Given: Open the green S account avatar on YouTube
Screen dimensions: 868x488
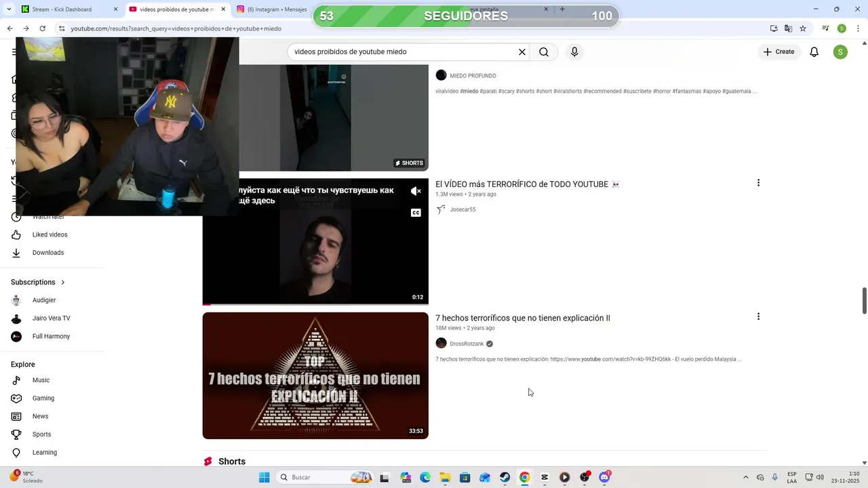Looking at the screenshot, I should 840,52.
